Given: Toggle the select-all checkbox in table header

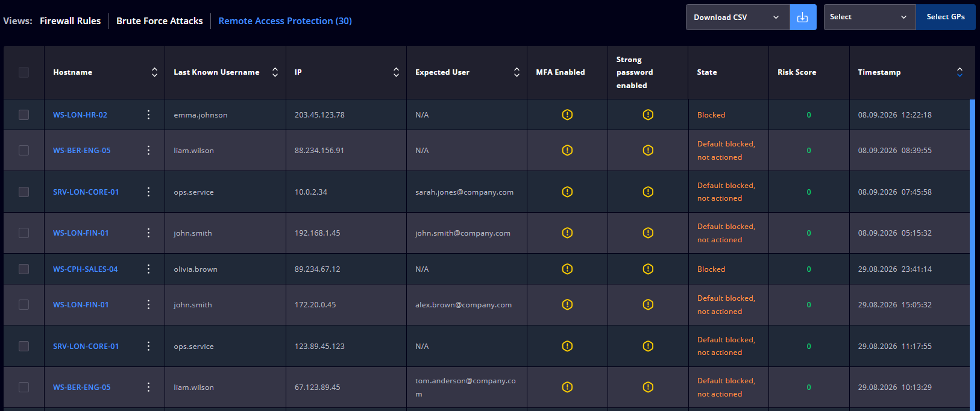Looking at the screenshot, I should coord(24,72).
